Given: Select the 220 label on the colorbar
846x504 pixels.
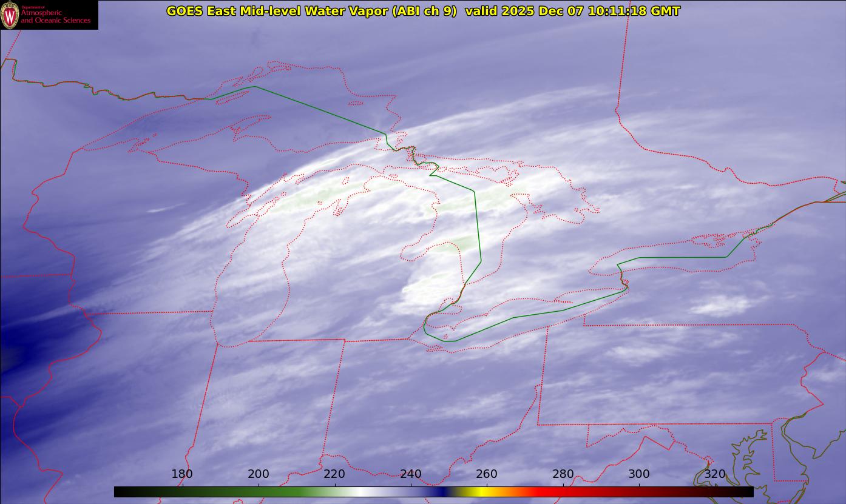Looking at the screenshot, I should (x=334, y=474).
